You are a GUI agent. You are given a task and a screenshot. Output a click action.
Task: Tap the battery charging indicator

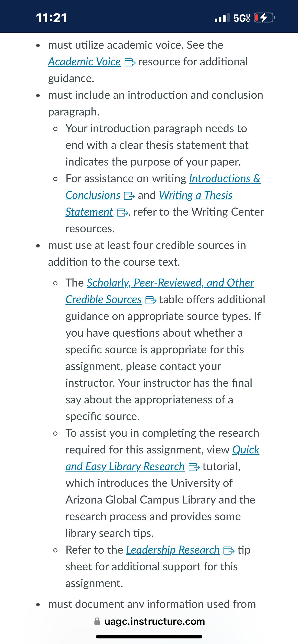click(x=265, y=18)
